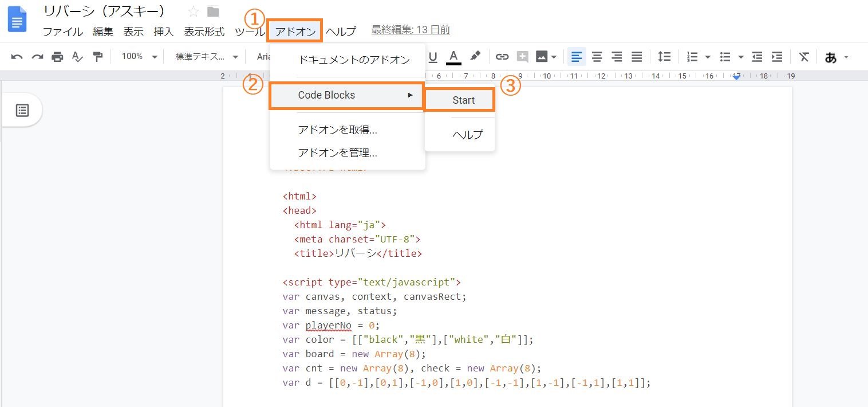Viewport: 868px width, 407px height.
Task: Click the var board = new Array(8) line
Action: pyautogui.click(x=354, y=354)
